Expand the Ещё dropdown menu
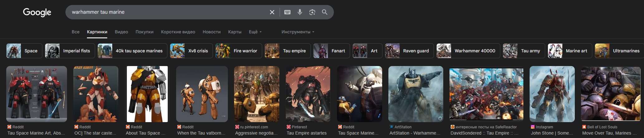The width and height of the screenshot is (644, 138). [255, 32]
